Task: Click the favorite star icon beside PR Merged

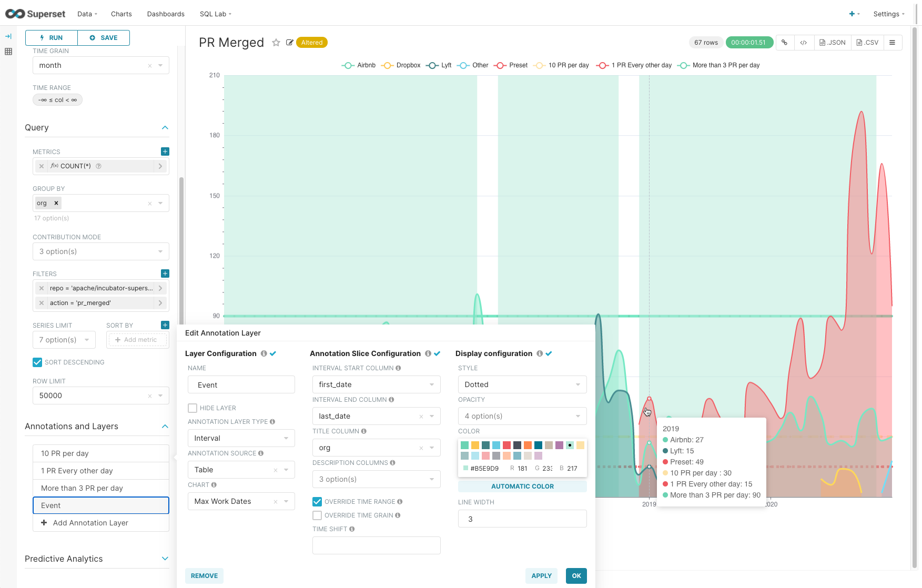Action: (x=276, y=43)
